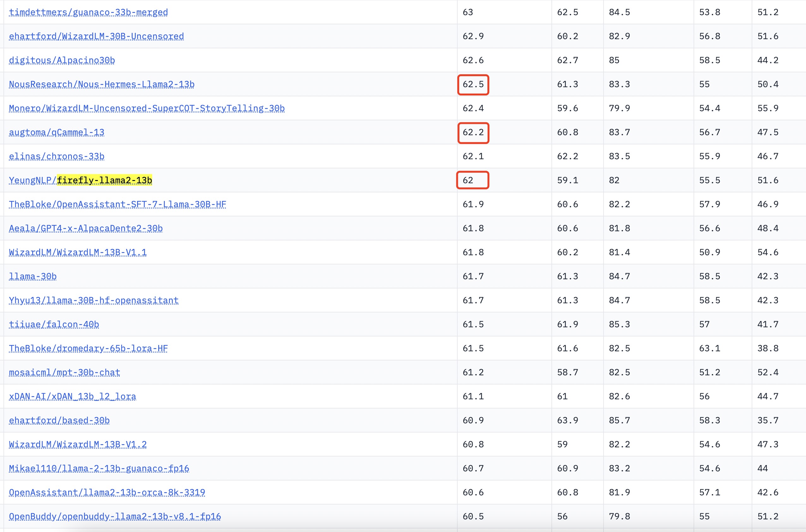The width and height of the screenshot is (806, 532).
Task: Click 62.9 in WizardLM-30B-Uncensored row
Action: (x=473, y=36)
